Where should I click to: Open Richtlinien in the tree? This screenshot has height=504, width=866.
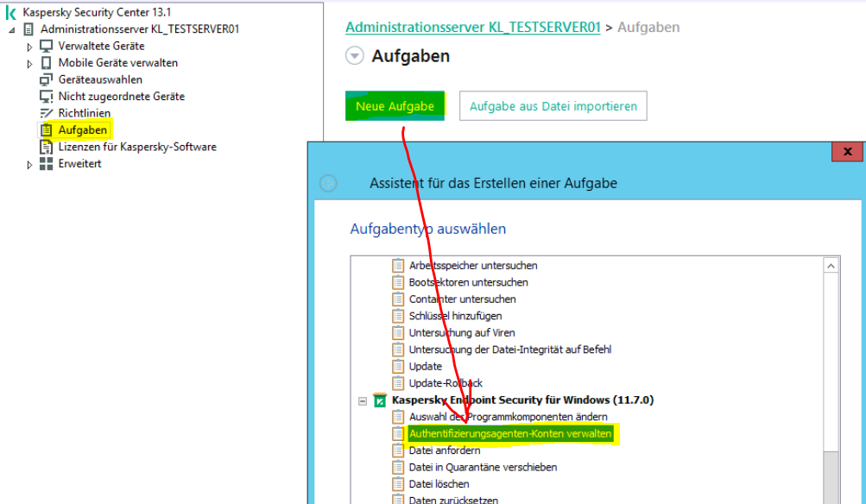click(x=85, y=113)
